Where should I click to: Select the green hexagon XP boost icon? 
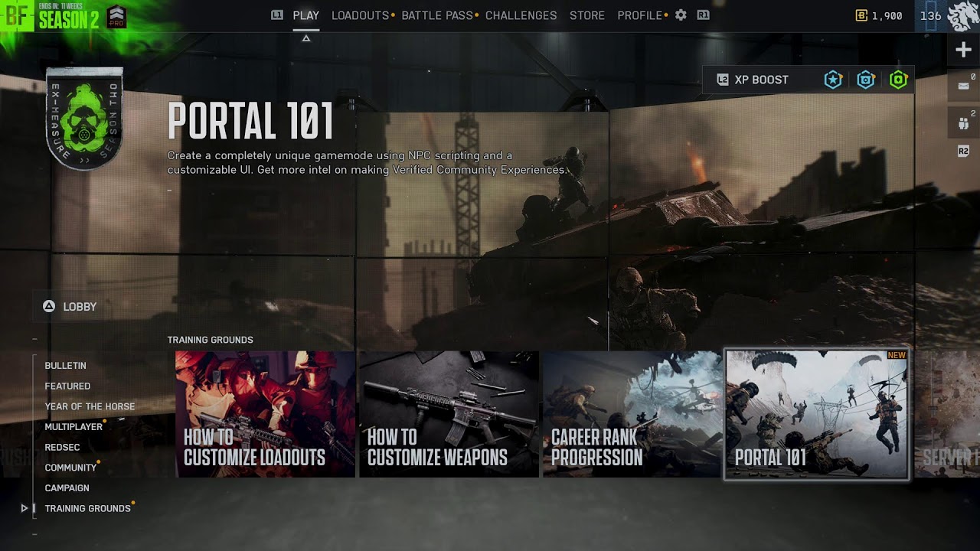pyautogui.click(x=898, y=80)
